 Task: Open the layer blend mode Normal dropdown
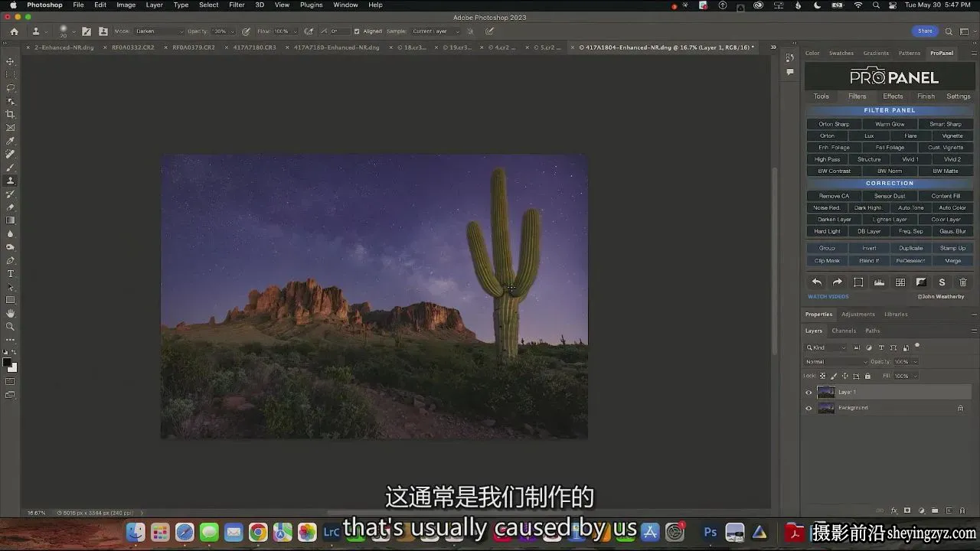click(x=836, y=362)
